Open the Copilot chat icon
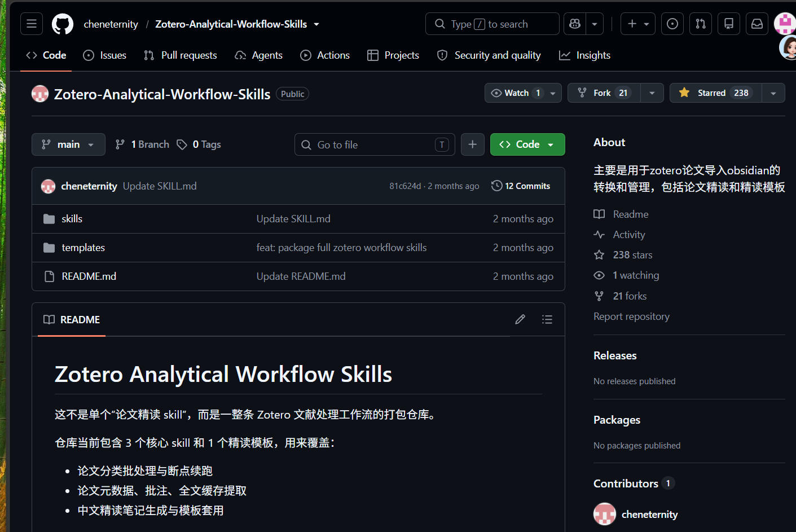 coord(575,24)
